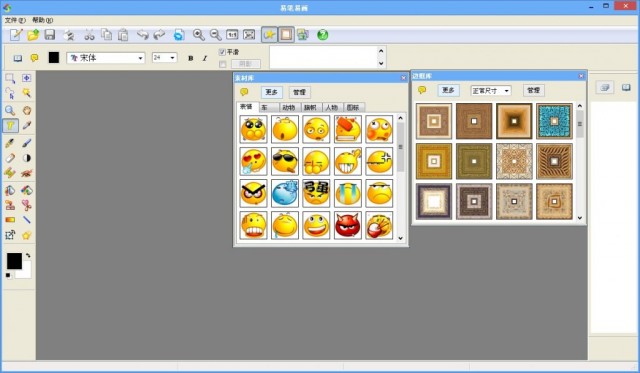640x373 pixels.
Task: Select the Text tool in left toolbox
Action: coord(10,125)
